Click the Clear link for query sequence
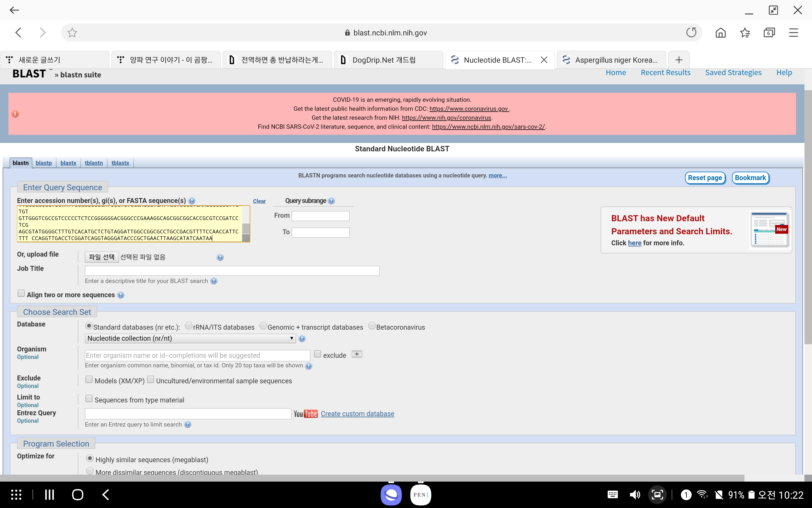The width and height of the screenshot is (812, 508). click(x=259, y=201)
